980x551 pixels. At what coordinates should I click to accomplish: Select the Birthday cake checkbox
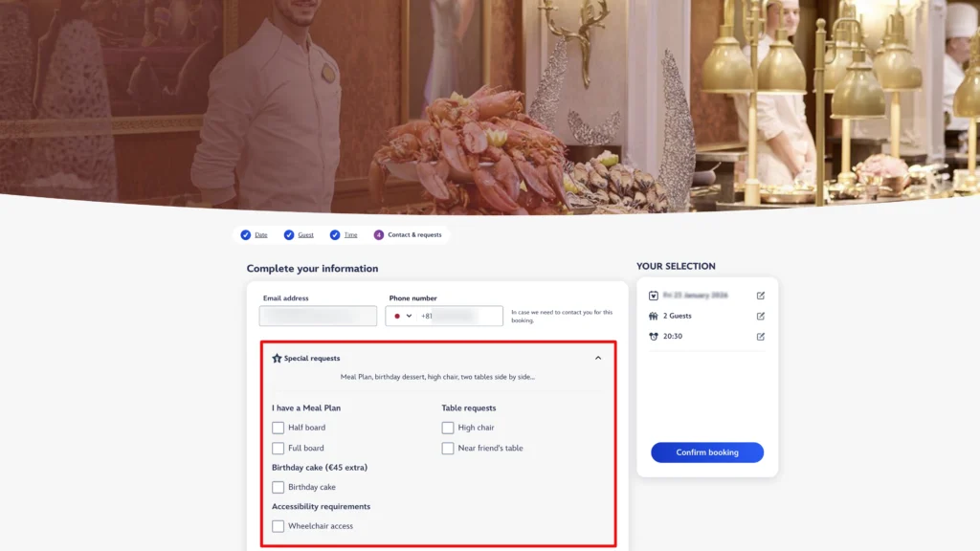(278, 487)
